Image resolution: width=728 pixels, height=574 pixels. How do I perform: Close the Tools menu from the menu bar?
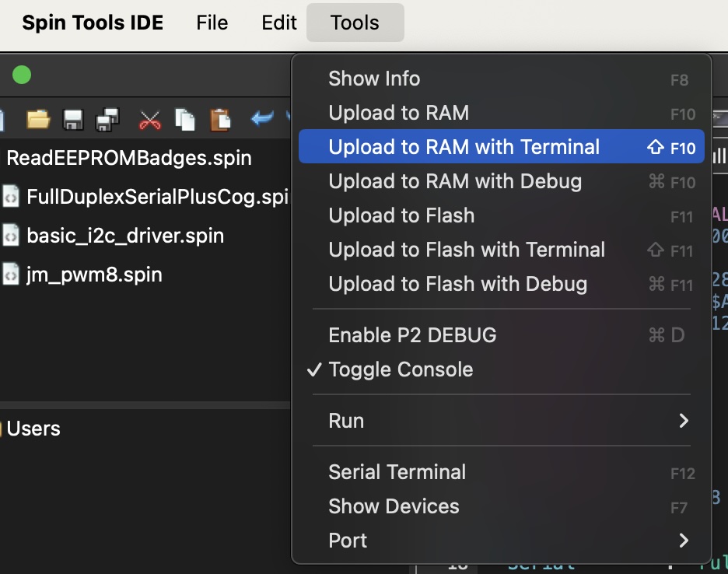coord(355,23)
